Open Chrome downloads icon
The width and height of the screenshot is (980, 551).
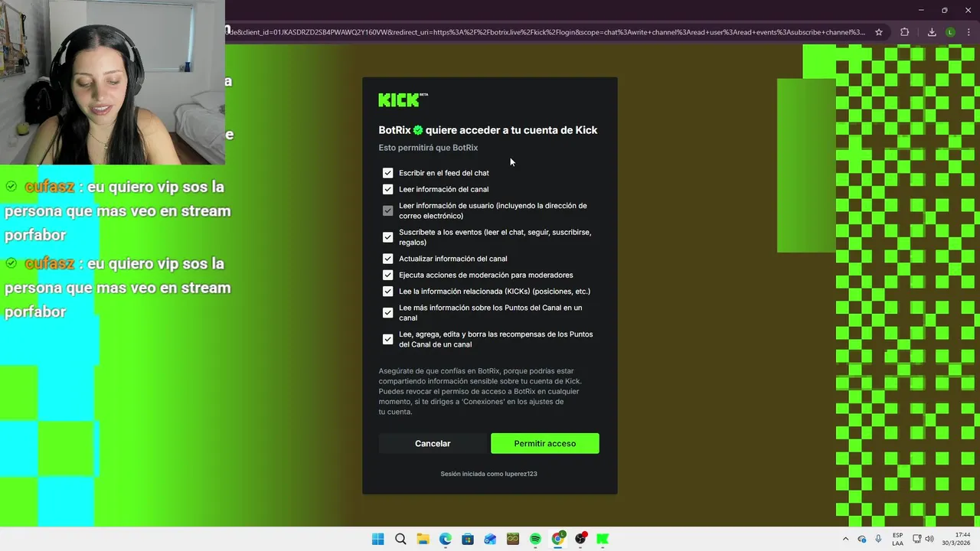(932, 32)
